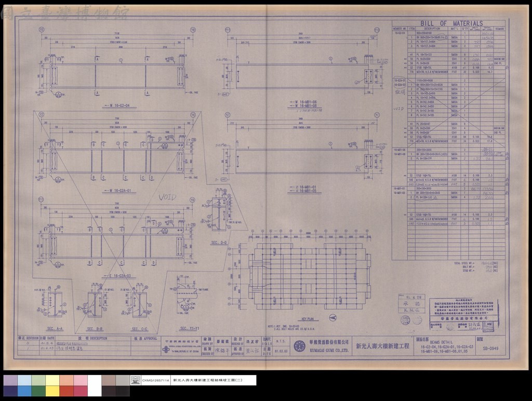The width and height of the screenshot is (532, 401).
Task: Select the "BILL OF MATERIALS" heading
Action: 451,23
